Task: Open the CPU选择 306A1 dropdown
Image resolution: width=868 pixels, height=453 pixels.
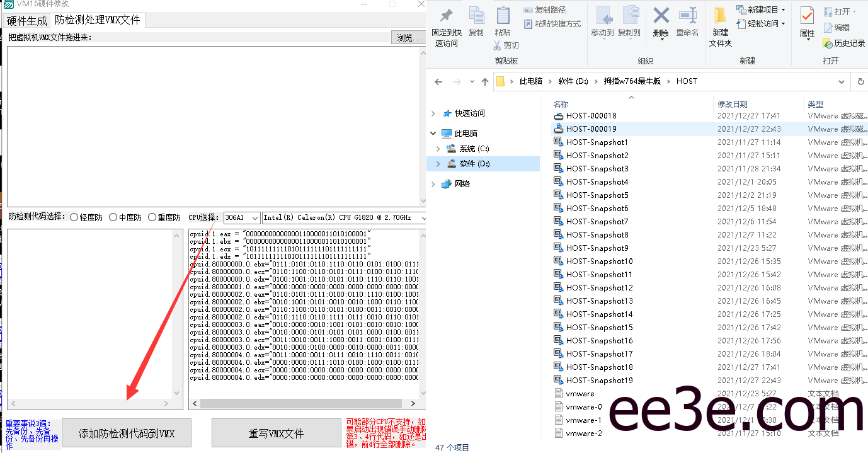Action: point(256,217)
